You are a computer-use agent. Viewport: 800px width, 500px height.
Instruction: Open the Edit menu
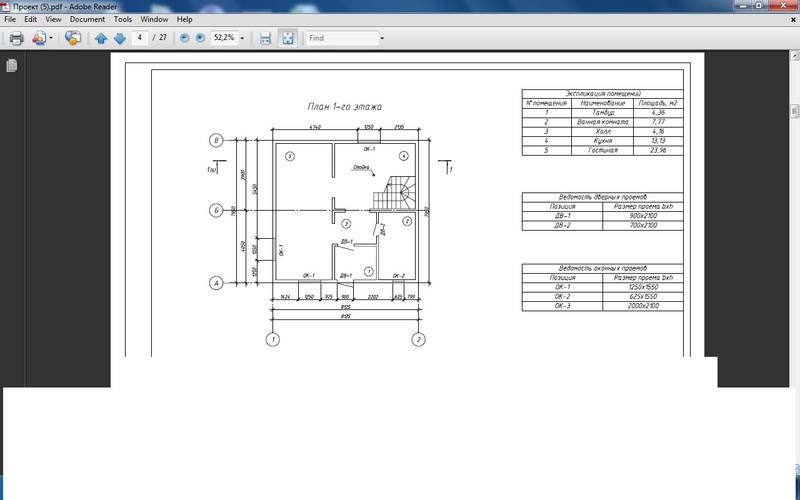point(31,19)
